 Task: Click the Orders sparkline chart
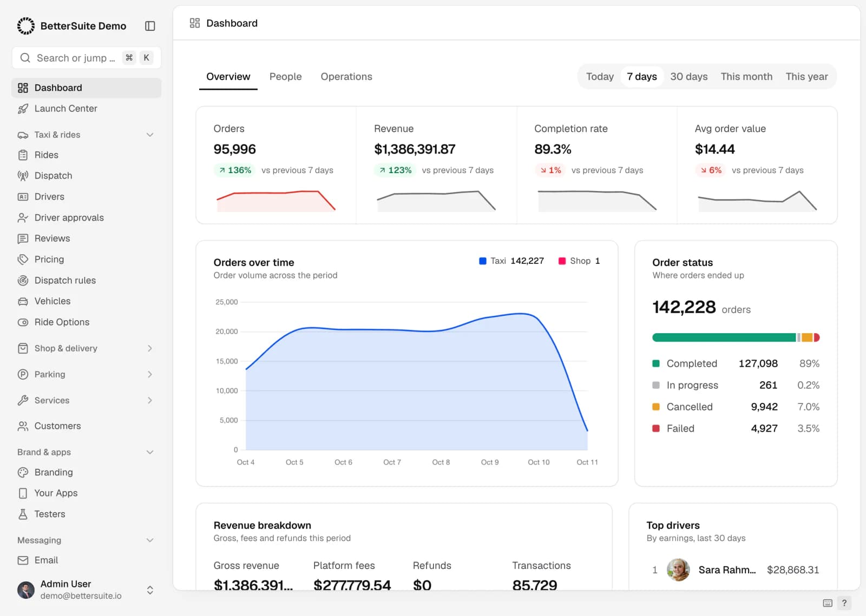click(x=276, y=201)
